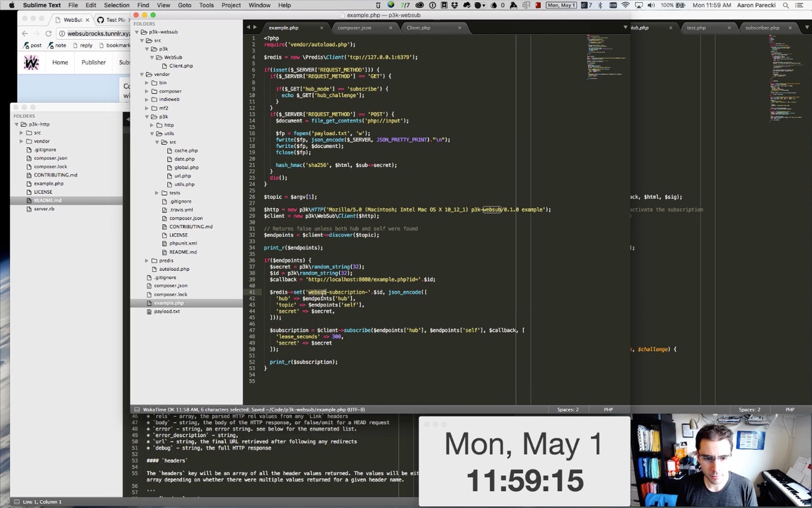Click the note bookmark in Chrome
Viewport: 812px width, 508px height.
point(56,46)
